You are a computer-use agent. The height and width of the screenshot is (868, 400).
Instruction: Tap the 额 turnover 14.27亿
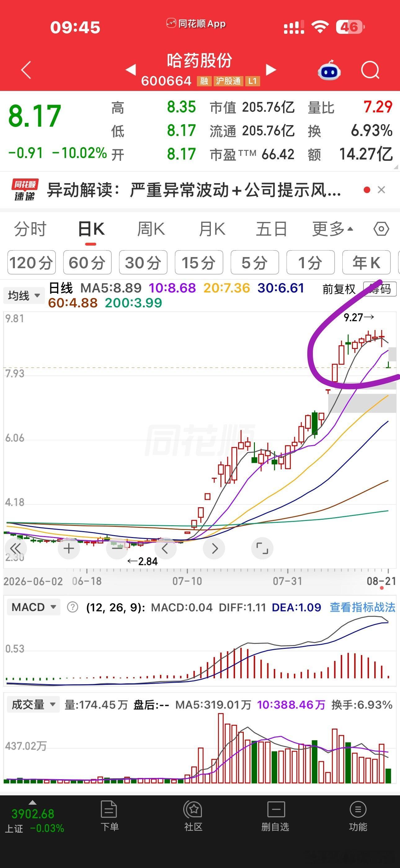[x=366, y=154]
